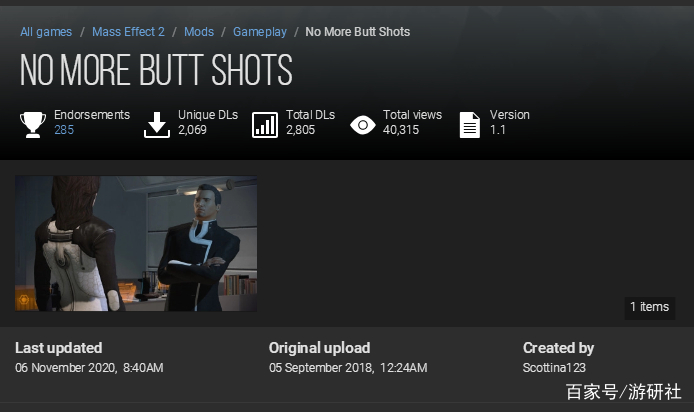The height and width of the screenshot is (412, 694).
Task: Select No More Butt Shots breadcrumb text
Action: click(358, 32)
